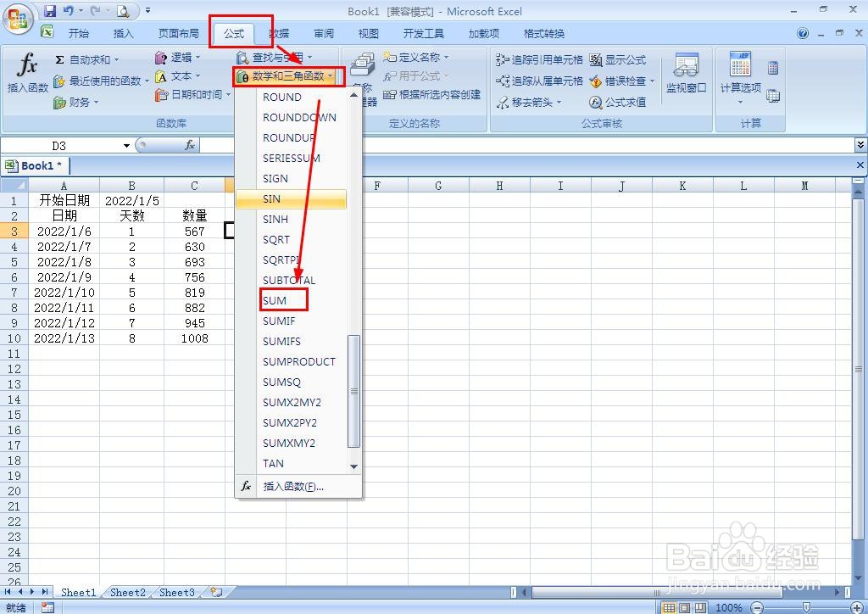
Task: Switch to Review (审阅) ribbon tab
Action: [x=324, y=33]
